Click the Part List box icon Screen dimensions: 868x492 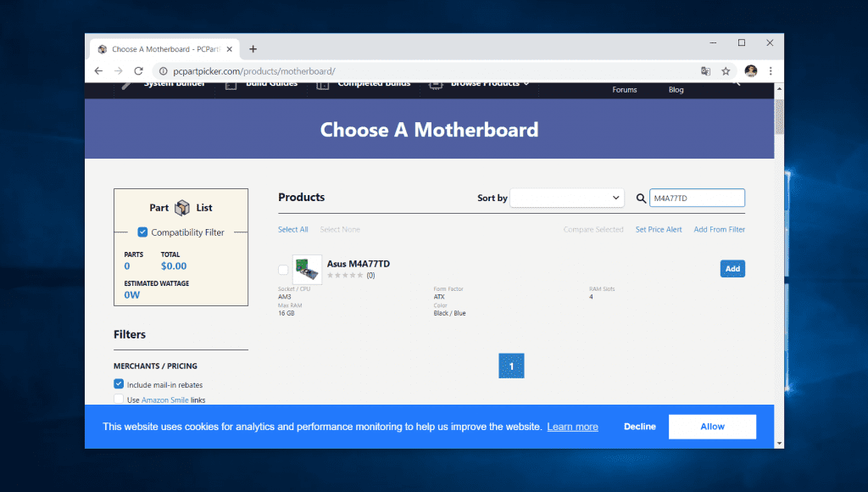(x=182, y=208)
